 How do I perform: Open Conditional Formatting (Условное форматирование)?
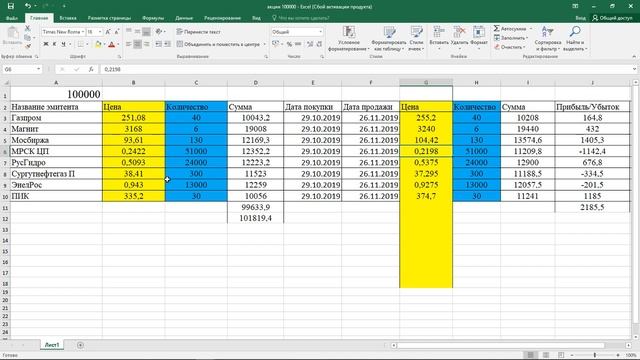(x=349, y=38)
